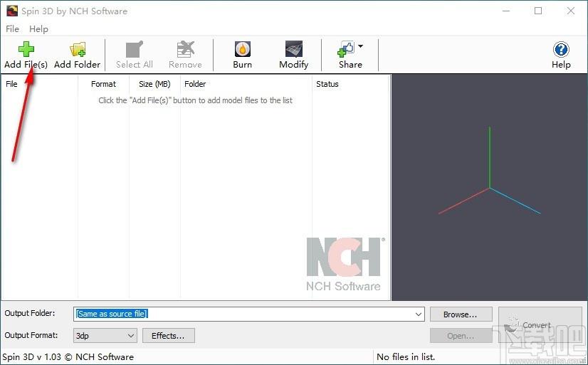The height and width of the screenshot is (365, 588).
Task: Maximize the Spin 3D window
Action: pos(538,11)
